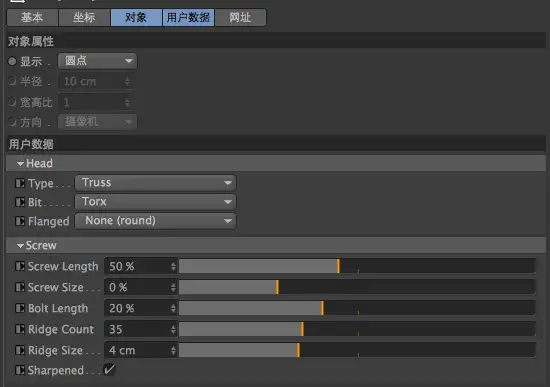Screen dimensions: 550x387
Task: Click the keyframe icon beside Ridge Size
Action: coord(20,350)
